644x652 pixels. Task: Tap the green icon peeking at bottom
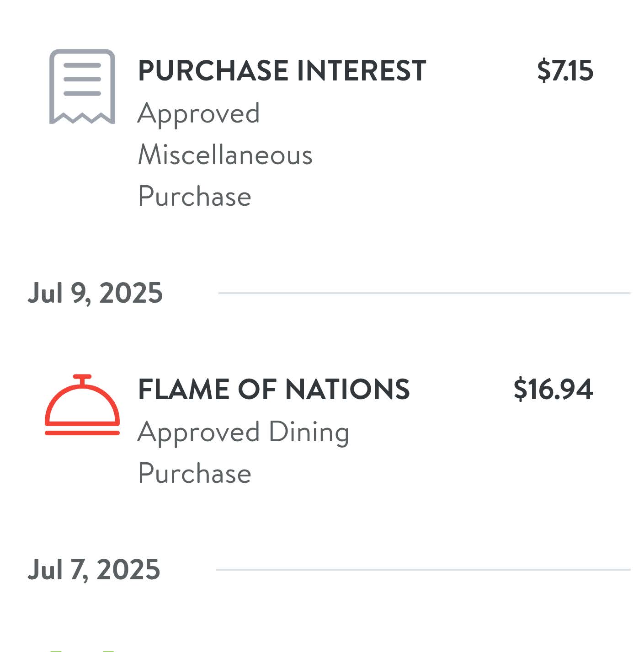(x=82, y=649)
